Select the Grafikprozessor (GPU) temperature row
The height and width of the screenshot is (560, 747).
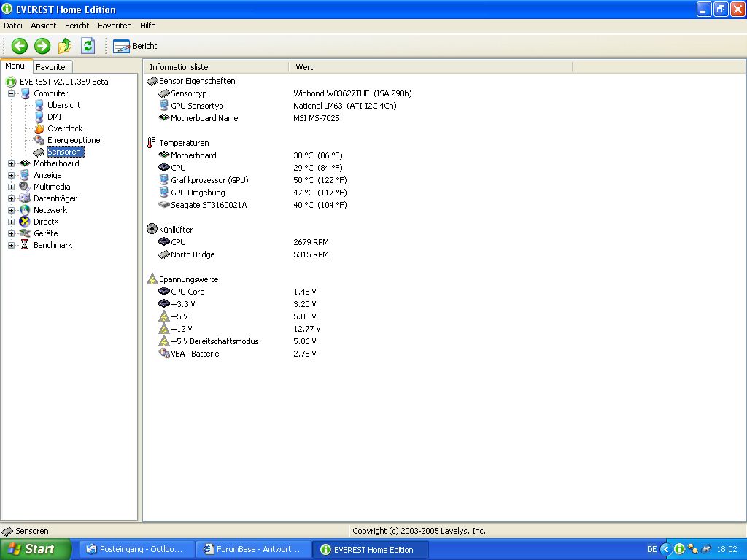[252, 181]
